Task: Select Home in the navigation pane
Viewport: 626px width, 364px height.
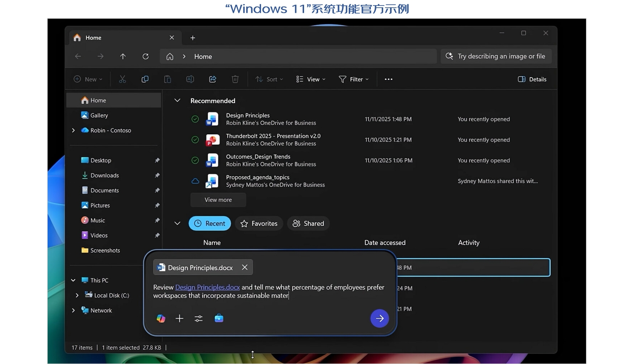Action: pyautogui.click(x=114, y=100)
